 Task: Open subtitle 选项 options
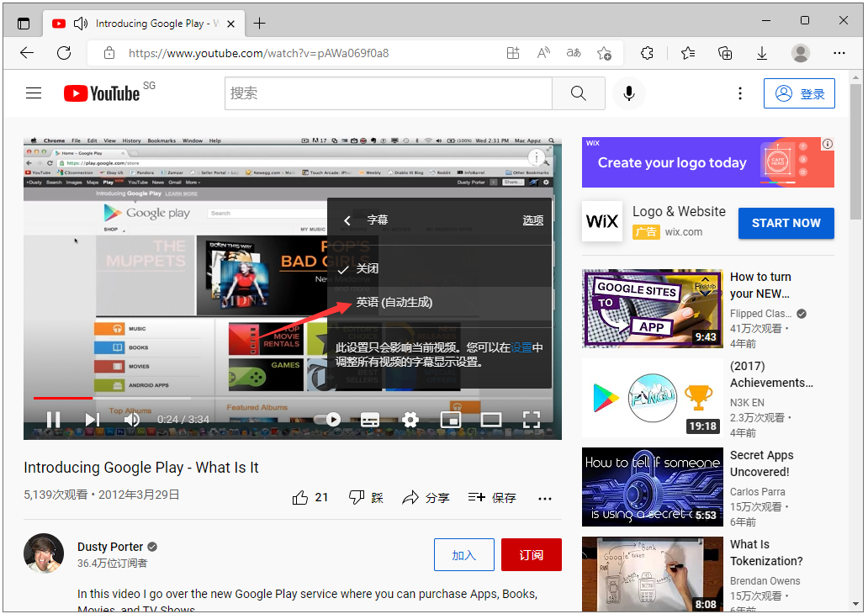point(532,220)
